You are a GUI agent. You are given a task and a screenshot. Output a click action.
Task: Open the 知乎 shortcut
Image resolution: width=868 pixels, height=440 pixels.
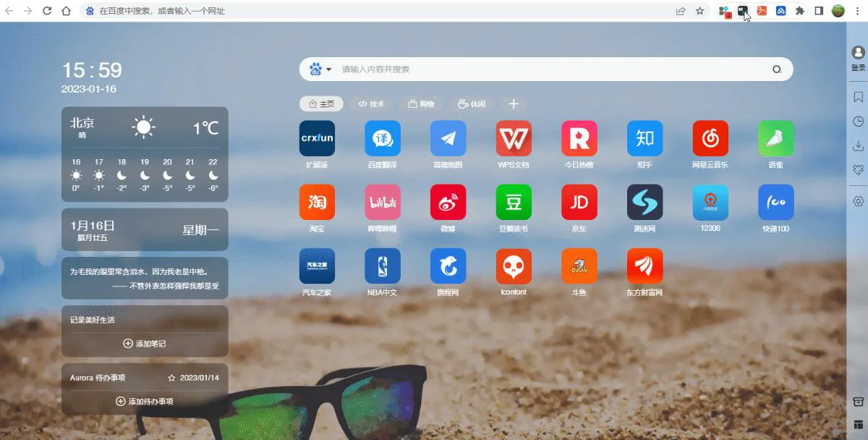coord(644,138)
